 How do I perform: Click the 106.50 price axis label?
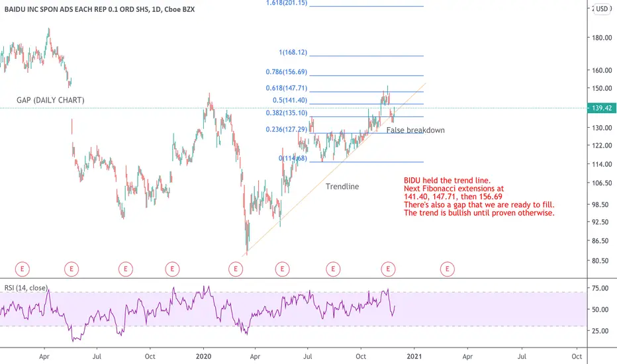602,183
